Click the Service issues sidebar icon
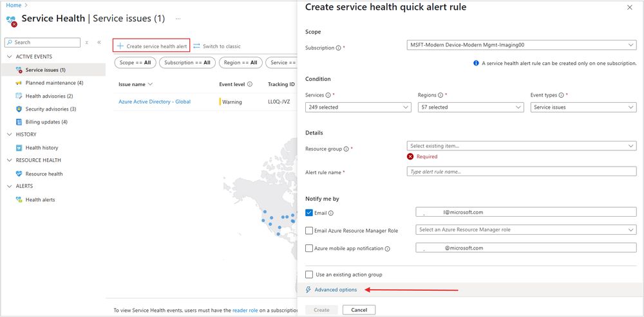This screenshot has height=317, width=644. (x=19, y=70)
